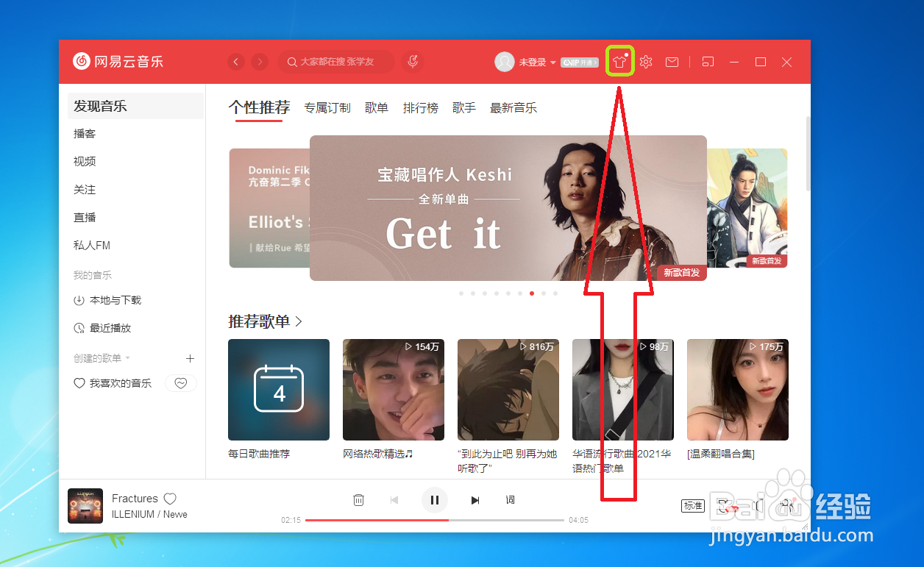
Task: Click the user avatar icon
Action: coord(504,62)
